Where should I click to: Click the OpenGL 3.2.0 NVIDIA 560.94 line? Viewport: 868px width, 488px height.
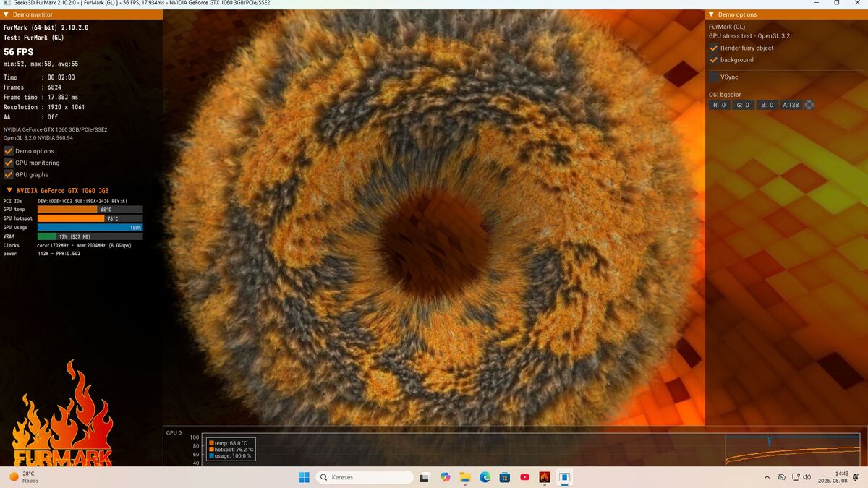pos(38,137)
